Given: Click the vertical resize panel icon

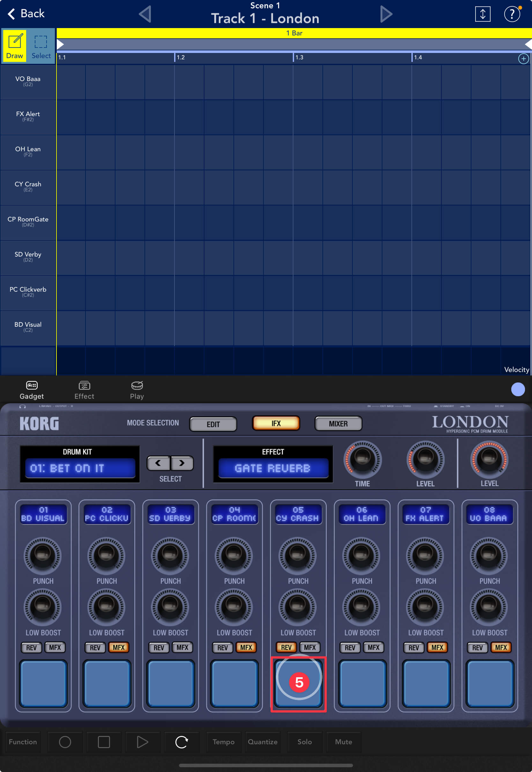Looking at the screenshot, I should (x=482, y=14).
